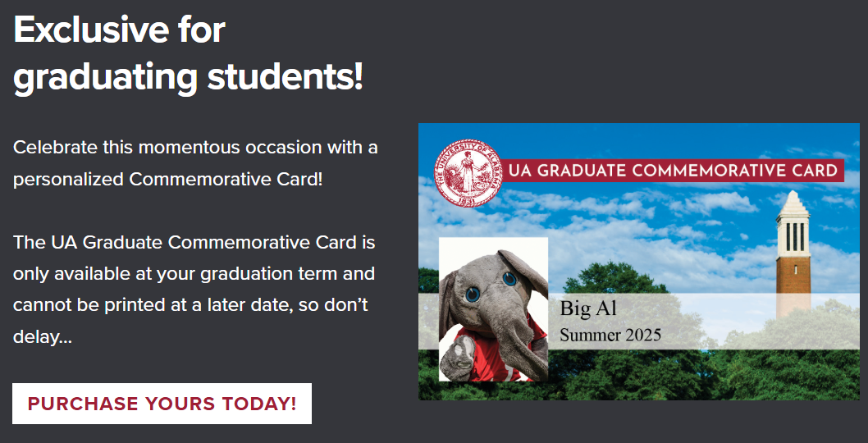Screen dimensions: 868x443
Task: Click the red UA Graduate Commemorative Card banner
Action: click(673, 171)
